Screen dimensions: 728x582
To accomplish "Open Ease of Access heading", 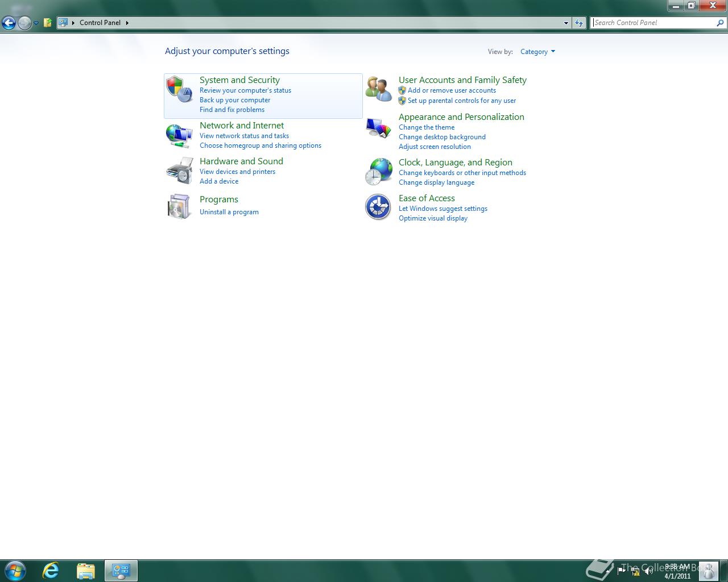I will (x=427, y=198).
